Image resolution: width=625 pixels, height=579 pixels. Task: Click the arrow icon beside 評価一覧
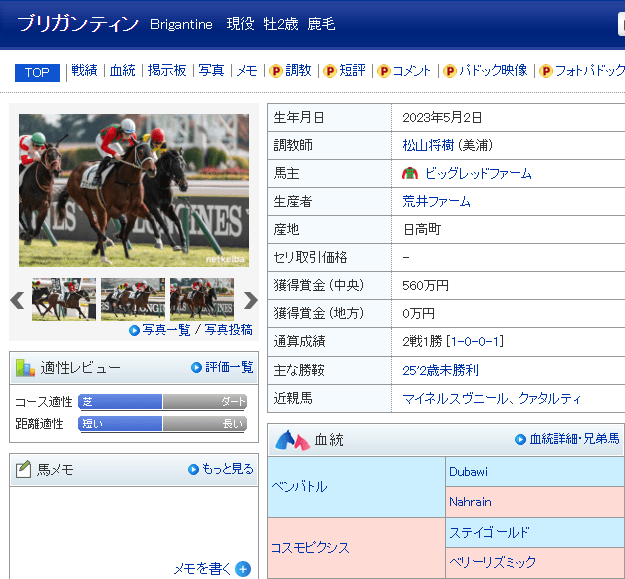(x=196, y=367)
